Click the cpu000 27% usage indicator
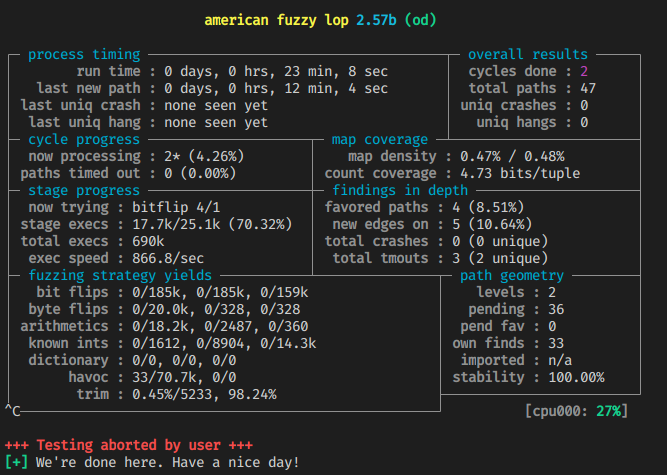 (x=580, y=411)
